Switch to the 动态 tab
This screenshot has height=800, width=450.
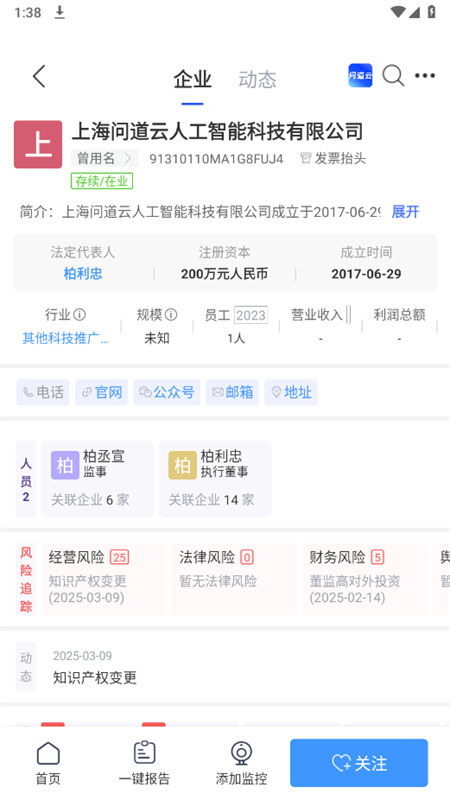[x=257, y=80]
